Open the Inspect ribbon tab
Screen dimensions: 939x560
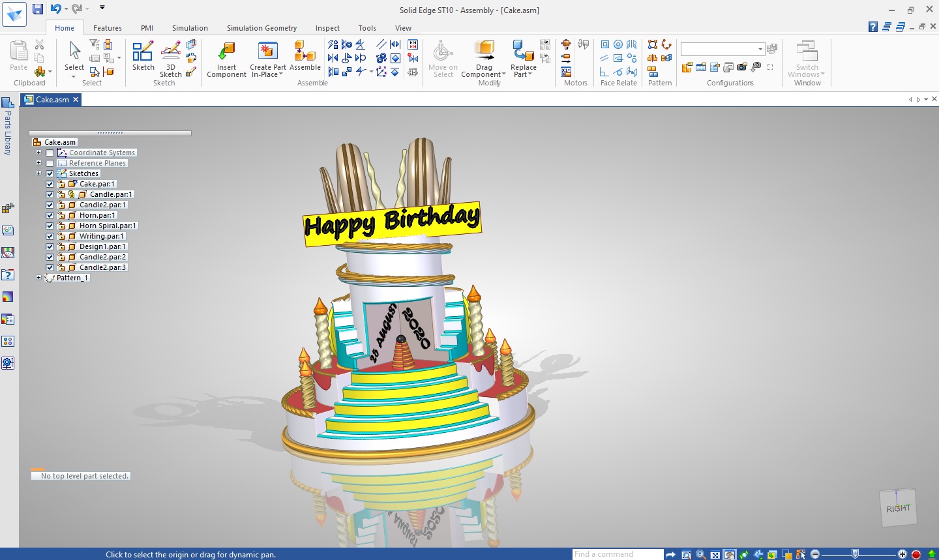pos(327,28)
